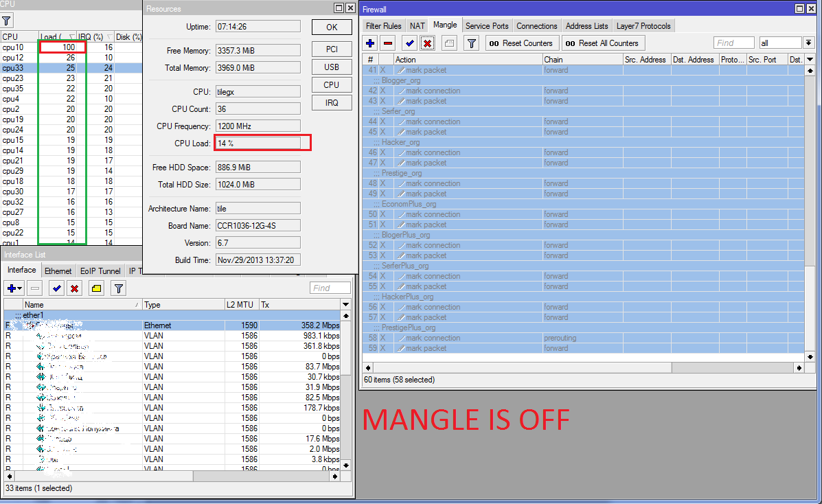This screenshot has width=822, height=504.
Task: Click the Uptime field value
Action: pyautogui.click(x=258, y=26)
